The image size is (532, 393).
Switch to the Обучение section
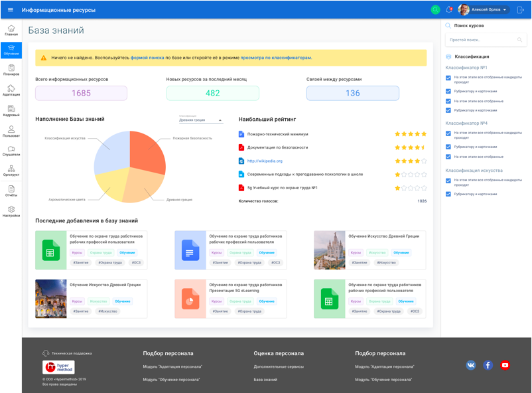pos(10,50)
